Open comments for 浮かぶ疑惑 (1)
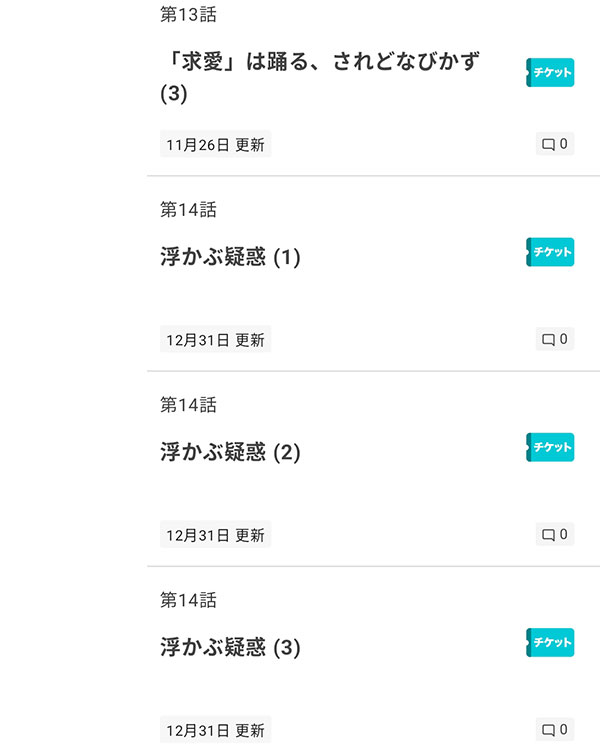Screen dimensions: 600x750 (555, 339)
